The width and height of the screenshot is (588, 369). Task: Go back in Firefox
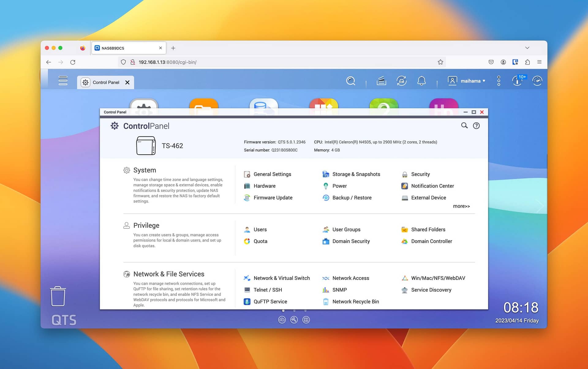[x=48, y=62]
